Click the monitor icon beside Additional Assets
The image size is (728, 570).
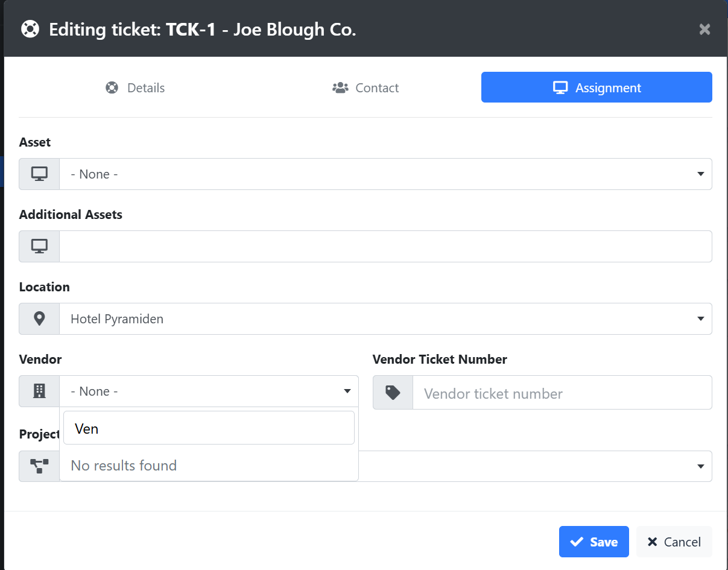[x=39, y=247]
